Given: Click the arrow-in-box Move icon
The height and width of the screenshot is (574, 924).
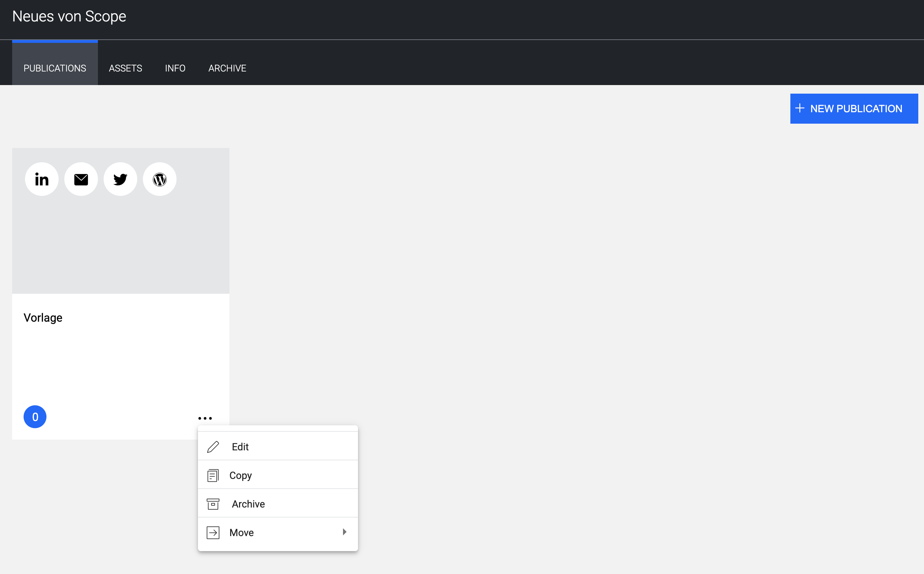Looking at the screenshot, I should (x=213, y=533).
